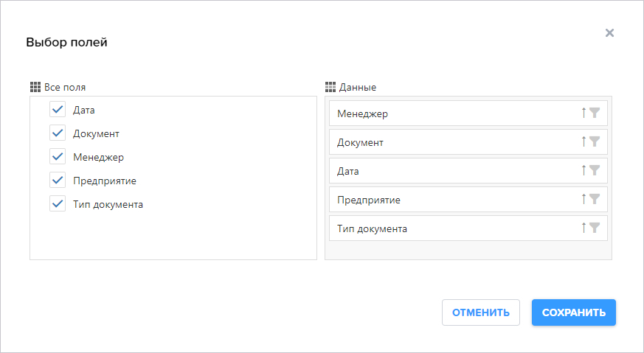This screenshot has width=644, height=353.
Task: Click the Сохранить button
Action: [574, 312]
